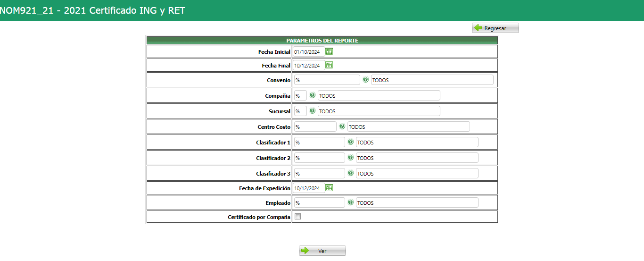Click the help lookup icon for Empleado

point(350,202)
